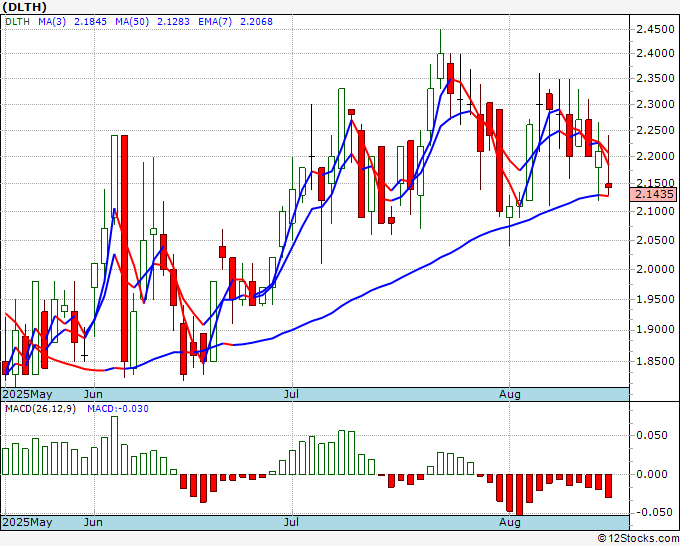The width and height of the screenshot is (680, 546).
Task: Click the long red June candlestick from 2.24
Action: [x=124, y=248]
